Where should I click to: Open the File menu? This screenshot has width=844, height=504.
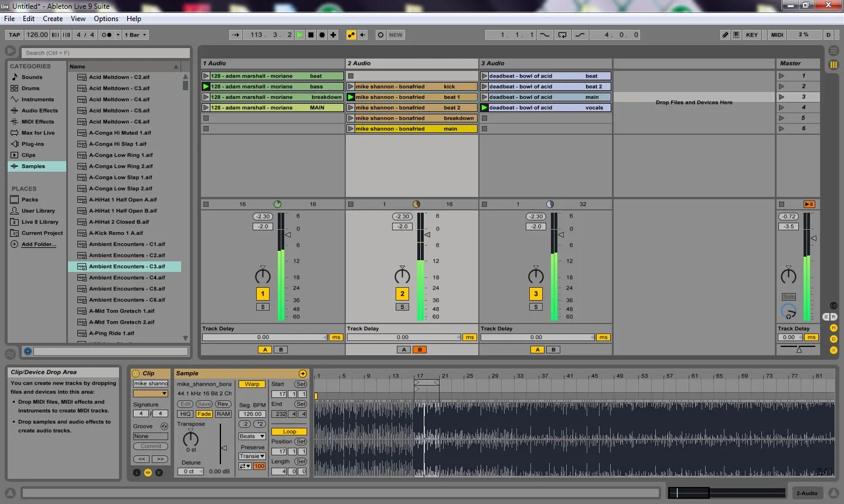(9, 19)
